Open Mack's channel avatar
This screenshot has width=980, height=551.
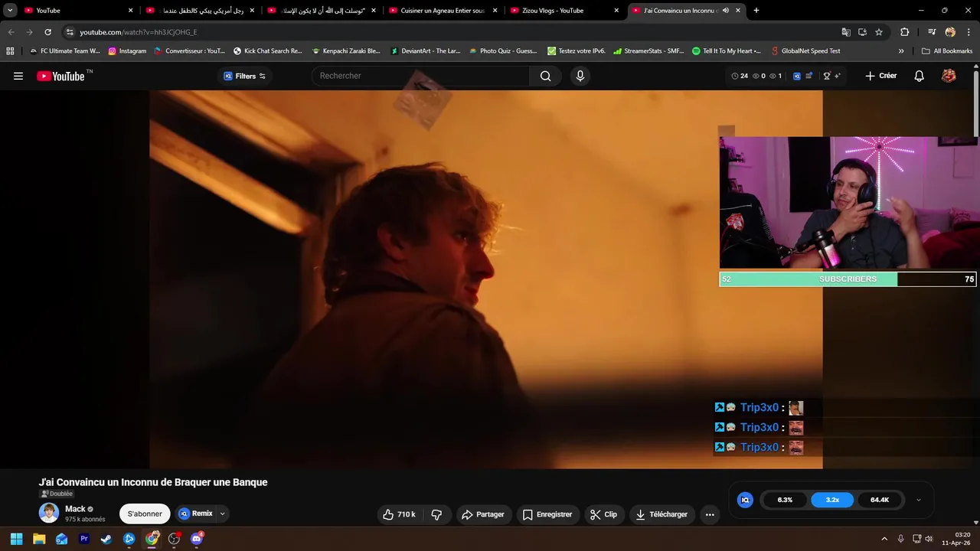point(49,513)
